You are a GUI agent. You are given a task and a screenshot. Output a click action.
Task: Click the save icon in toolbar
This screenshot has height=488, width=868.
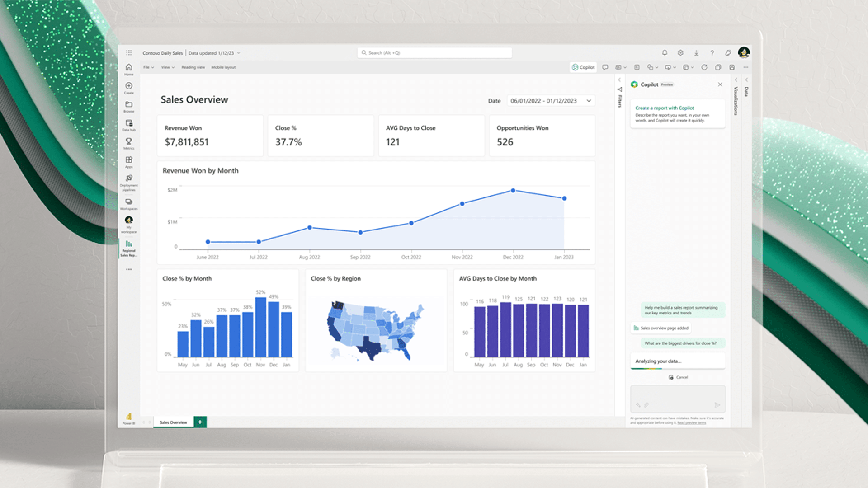(732, 67)
